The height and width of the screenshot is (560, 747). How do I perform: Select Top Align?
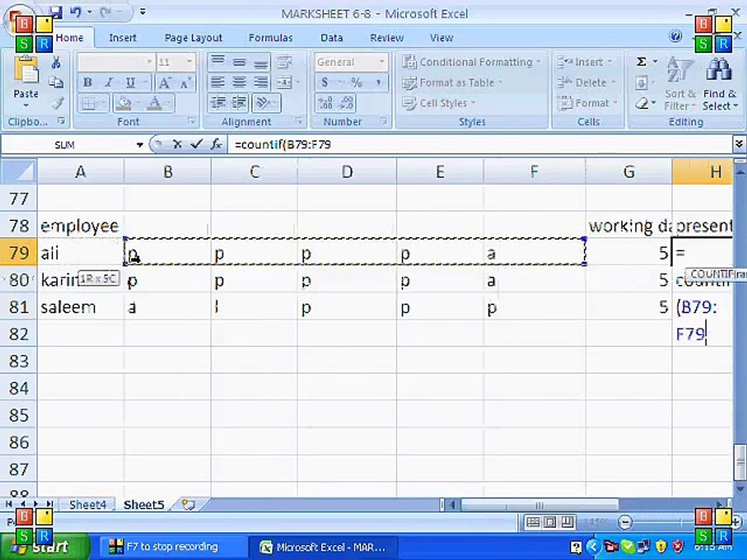218,62
